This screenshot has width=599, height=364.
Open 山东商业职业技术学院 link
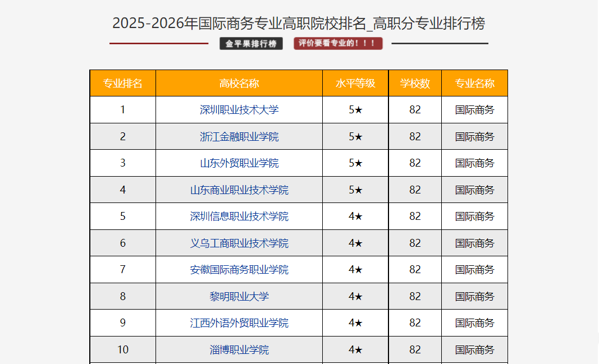click(239, 190)
